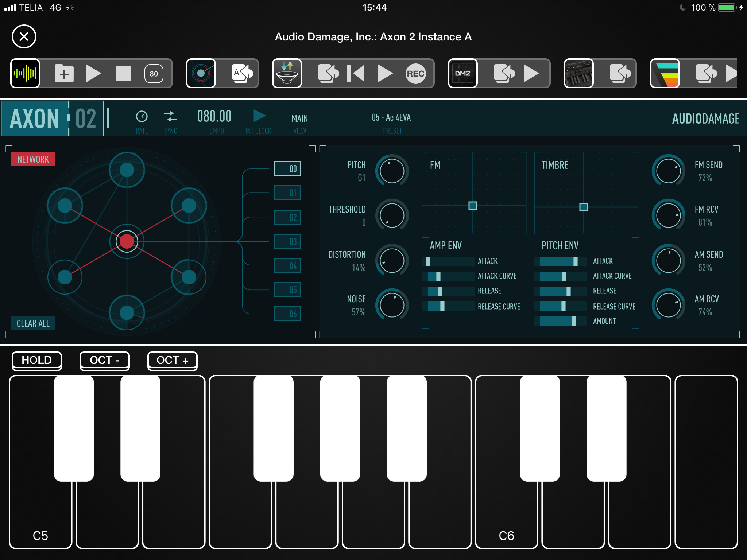Click the PITCH knob
The image size is (747, 560).
392,171
